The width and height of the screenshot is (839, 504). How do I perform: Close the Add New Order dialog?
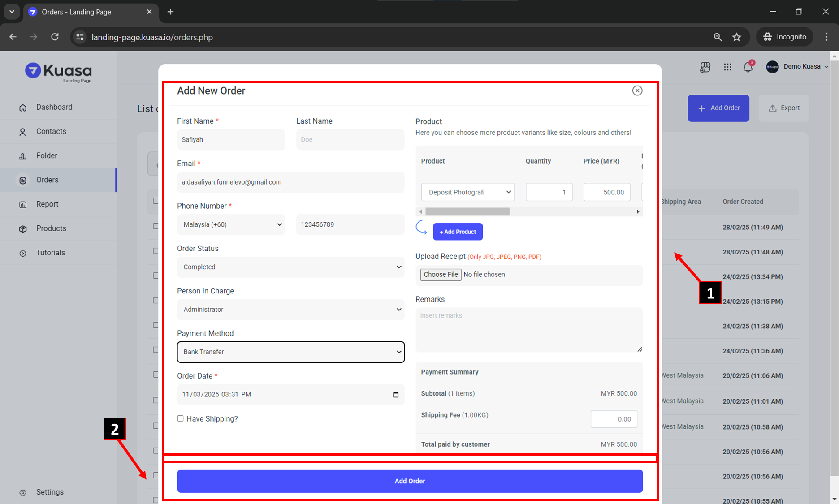(x=637, y=90)
